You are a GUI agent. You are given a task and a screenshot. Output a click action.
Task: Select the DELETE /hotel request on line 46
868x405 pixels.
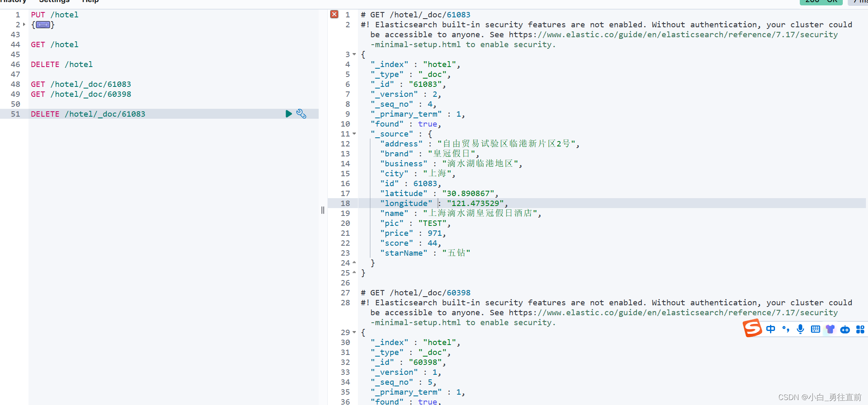pos(62,64)
